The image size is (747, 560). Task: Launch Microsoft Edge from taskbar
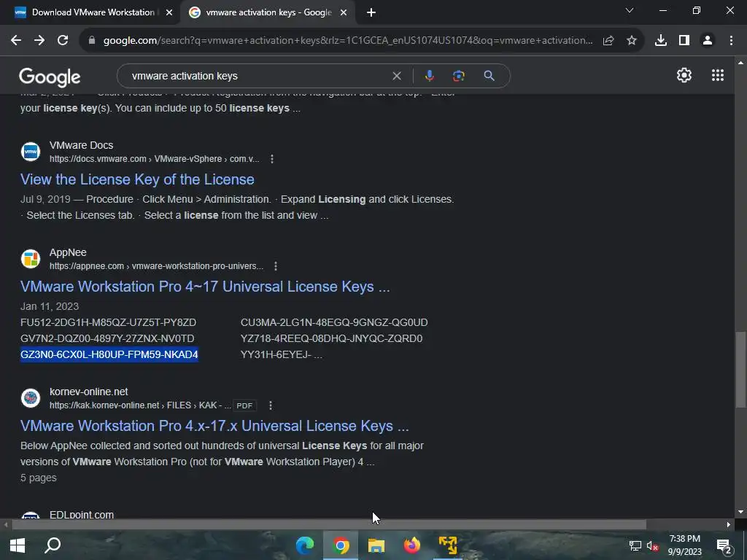(x=305, y=545)
